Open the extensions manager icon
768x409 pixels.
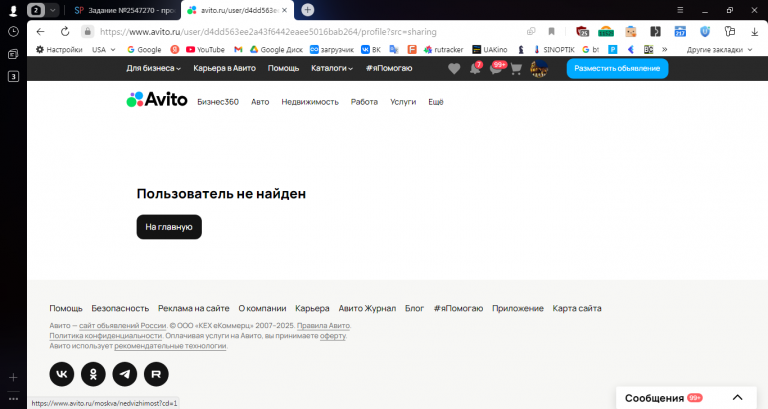pos(730,32)
